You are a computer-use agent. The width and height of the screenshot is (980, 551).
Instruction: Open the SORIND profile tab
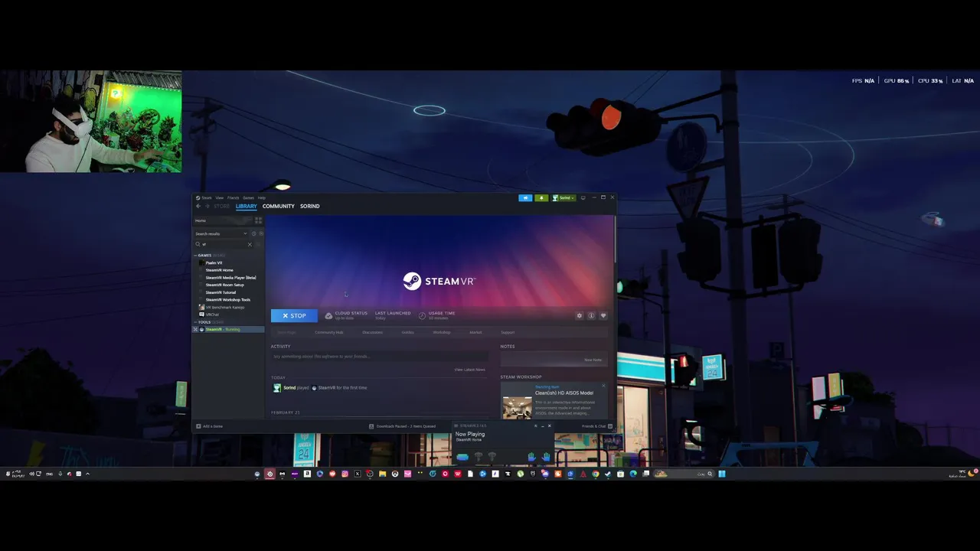(x=310, y=206)
